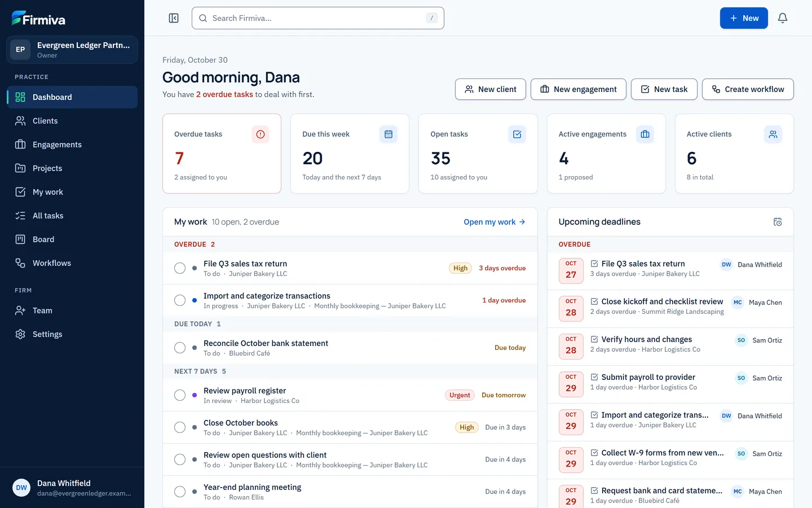Tick the Review payroll register circle
Screen dimensions: 812x508
[180, 395]
